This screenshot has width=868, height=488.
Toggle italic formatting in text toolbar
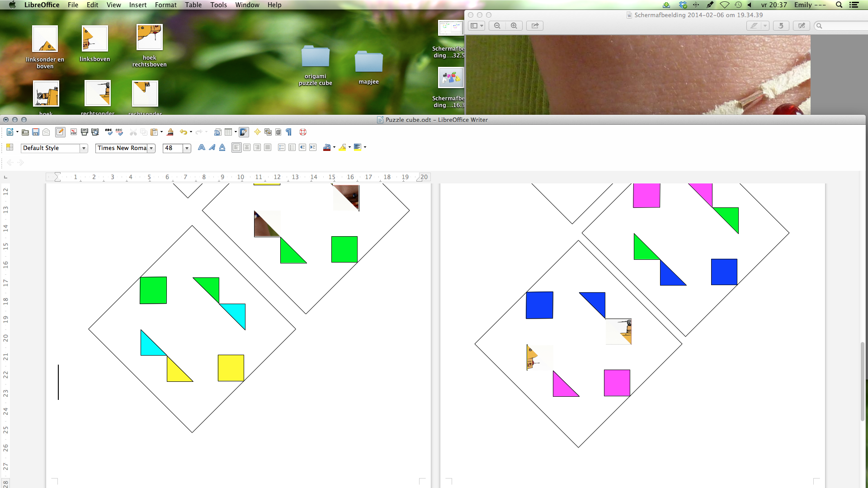click(x=212, y=147)
